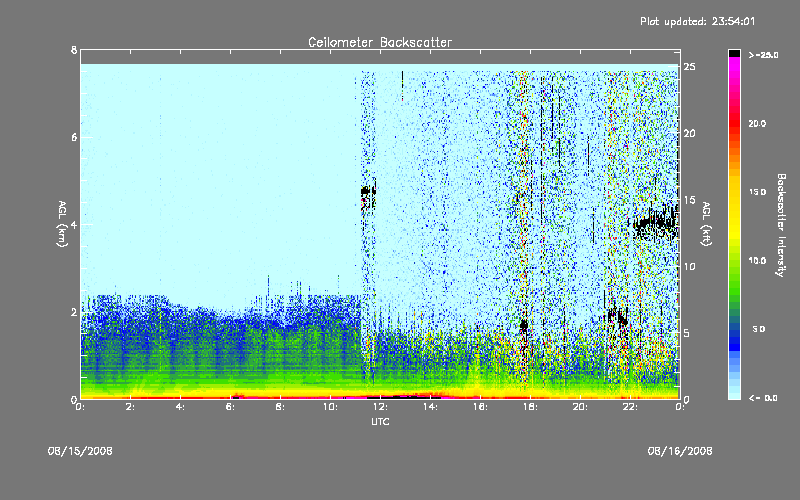The image size is (800, 500).
Task: Click the '18:' hour tick on UTC axis
Action: coord(530,407)
